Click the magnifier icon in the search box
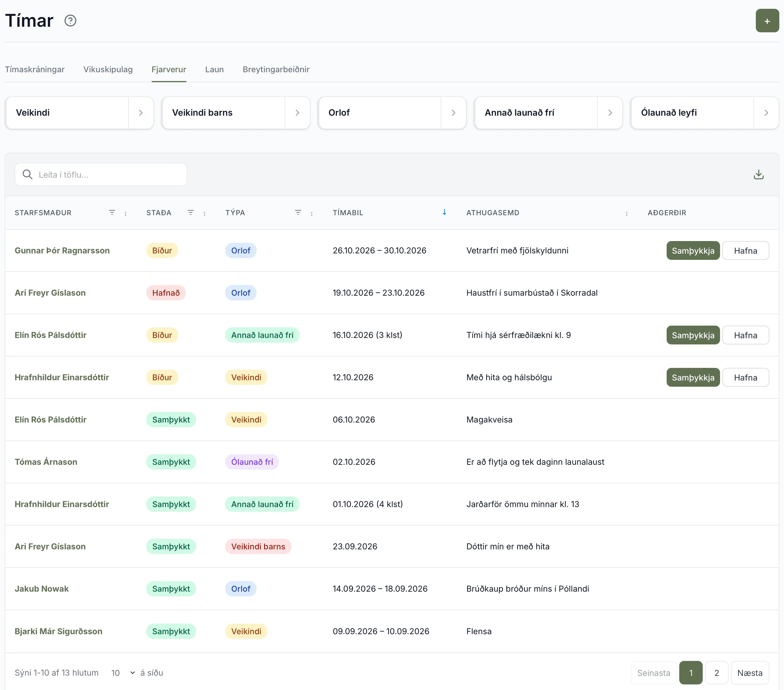This screenshot has width=784, height=690. click(27, 175)
